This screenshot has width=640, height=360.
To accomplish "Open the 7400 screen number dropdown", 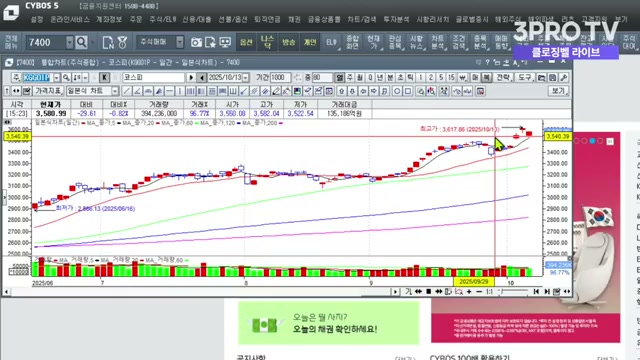I will click(x=69, y=42).
